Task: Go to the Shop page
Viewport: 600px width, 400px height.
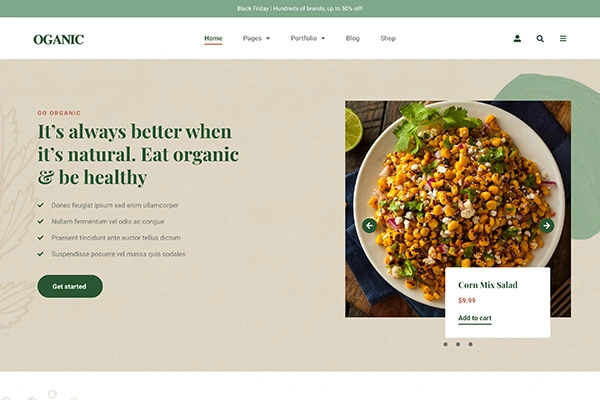Action: coord(388,38)
